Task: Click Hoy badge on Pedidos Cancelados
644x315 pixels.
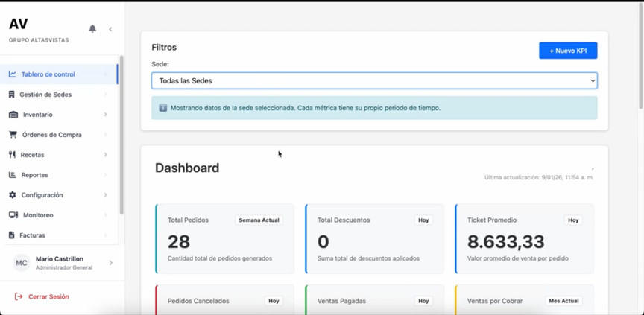Action: point(274,301)
